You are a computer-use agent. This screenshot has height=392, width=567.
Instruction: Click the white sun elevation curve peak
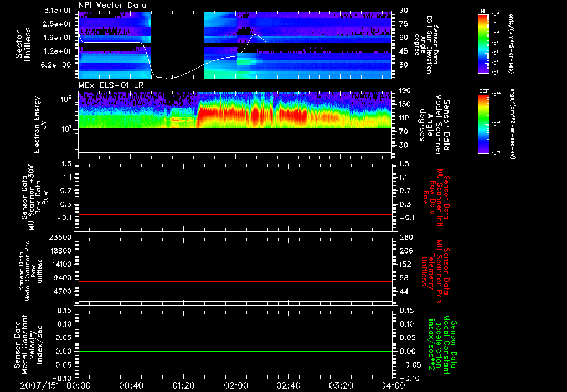(255, 35)
